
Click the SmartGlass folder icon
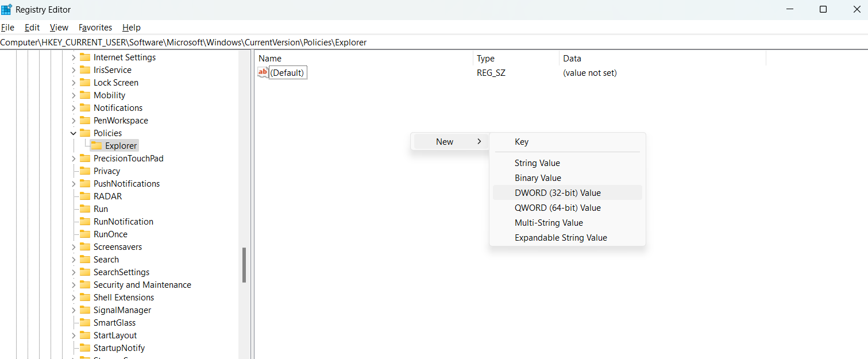[x=85, y=323]
